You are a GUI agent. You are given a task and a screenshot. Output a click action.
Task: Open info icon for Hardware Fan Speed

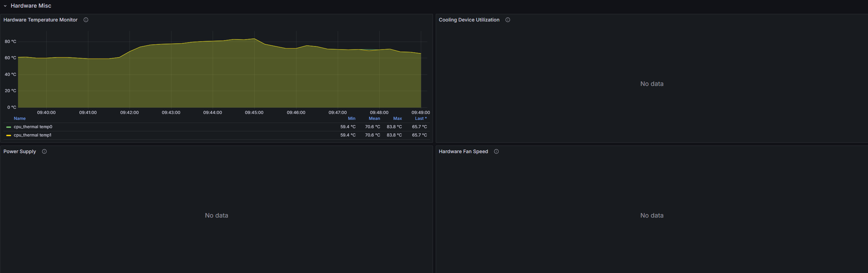496,151
